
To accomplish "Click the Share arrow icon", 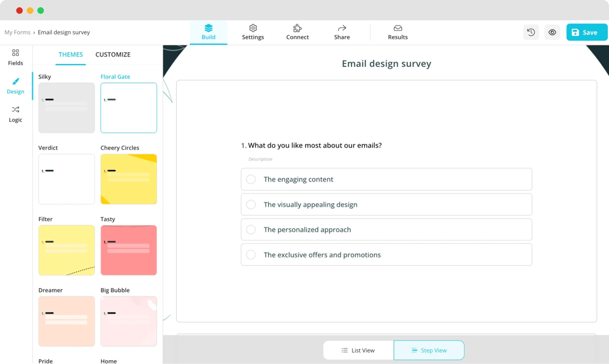I will click(x=342, y=28).
